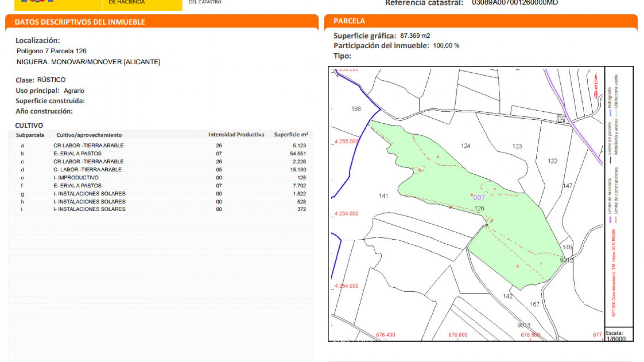Select parcel 188 on the map
The image size is (644, 362).
pyautogui.click(x=356, y=109)
